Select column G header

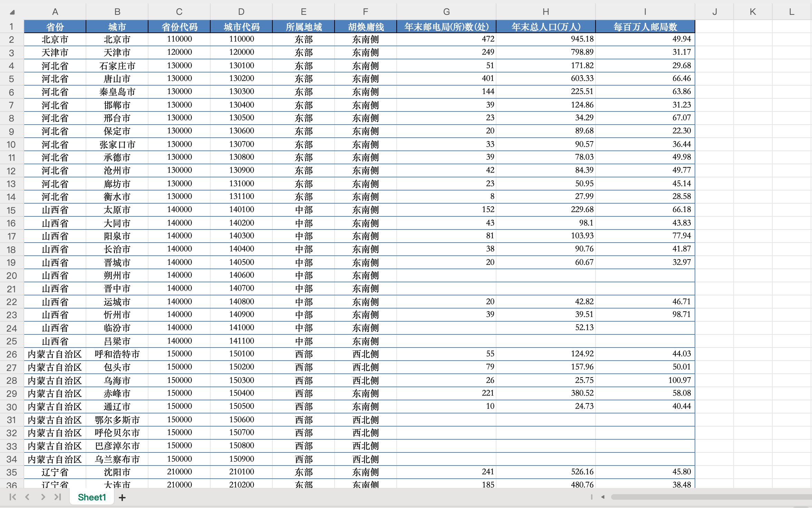[x=446, y=12]
